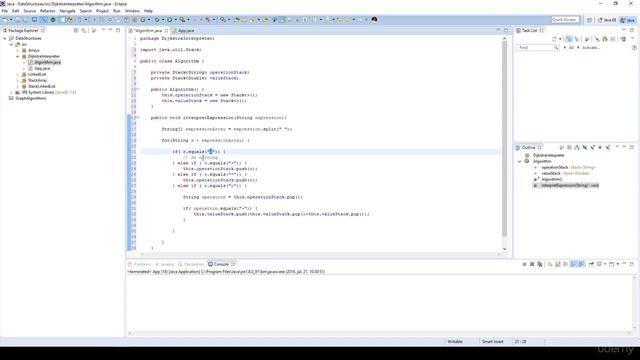The width and height of the screenshot is (640, 360).
Task: Click New Task icon in Task List
Action: tap(554, 39)
